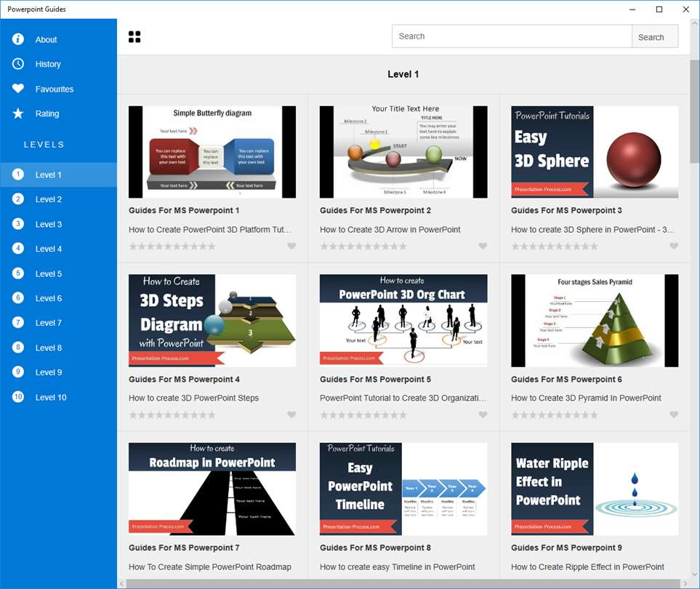Image resolution: width=700 pixels, height=589 pixels.
Task: Toggle the grid view icon
Action: 134,36
